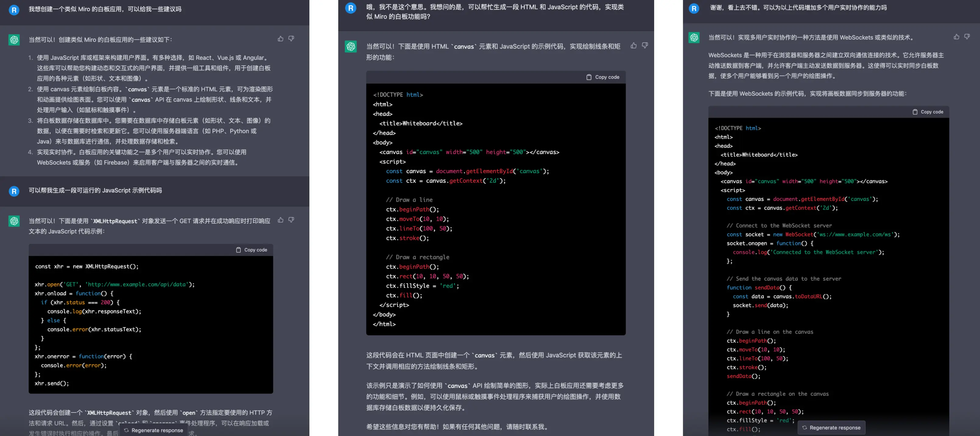The image size is (980, 436).
Task: Regenerate response in the right conversation
Action: (x=831, y=427)
